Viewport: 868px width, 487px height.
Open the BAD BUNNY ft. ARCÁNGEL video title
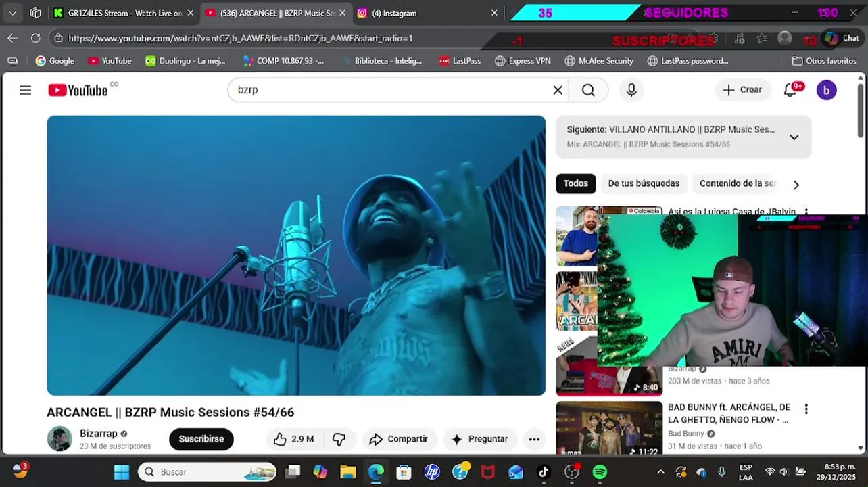(729, 413)
